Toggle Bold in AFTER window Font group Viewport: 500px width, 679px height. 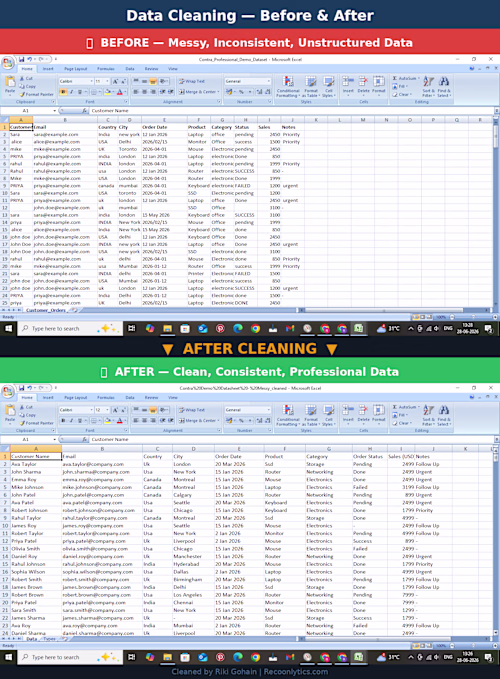pos(64,420)
